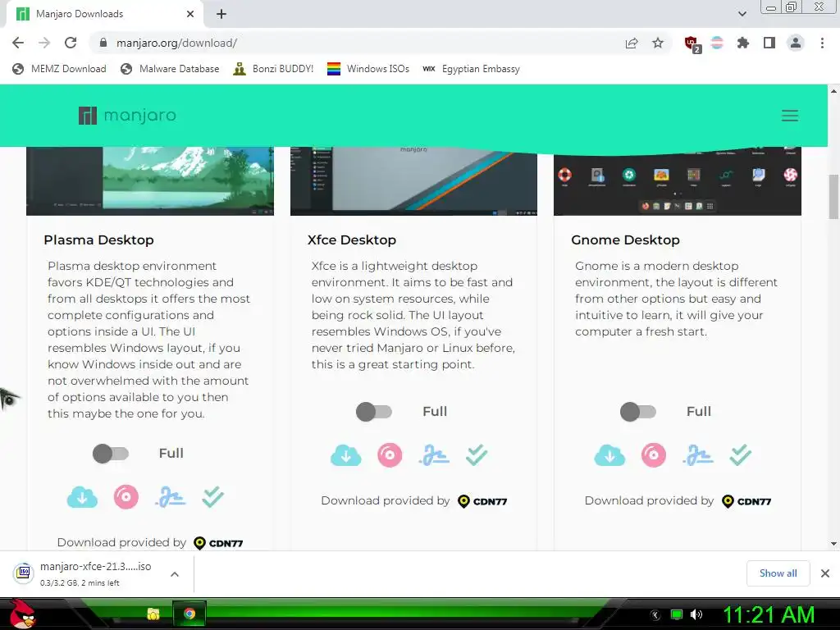Reload the Manjaro download page
This screenshot has width=840, height=630.
coord(71,43)
